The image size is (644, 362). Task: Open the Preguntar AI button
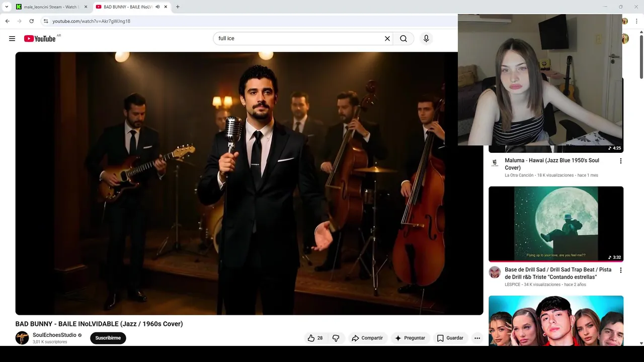pyautogui.click(x=410, y=338)
